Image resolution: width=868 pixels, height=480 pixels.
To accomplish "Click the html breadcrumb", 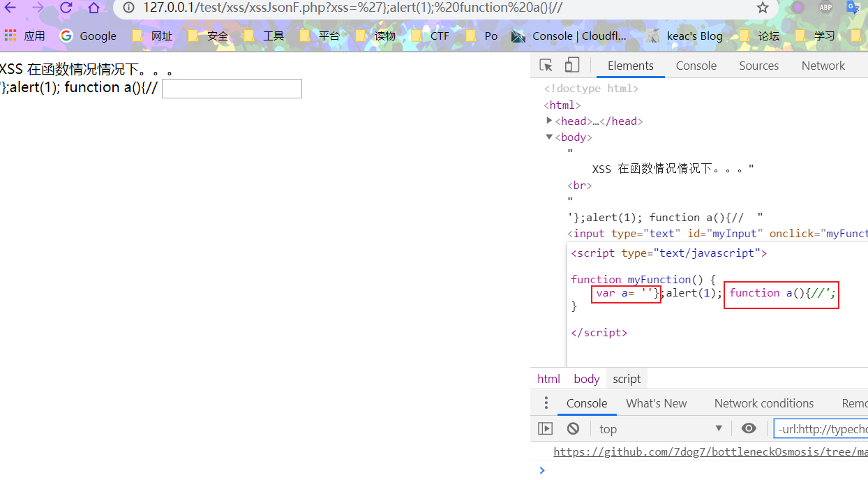I will tap(548, 379).
